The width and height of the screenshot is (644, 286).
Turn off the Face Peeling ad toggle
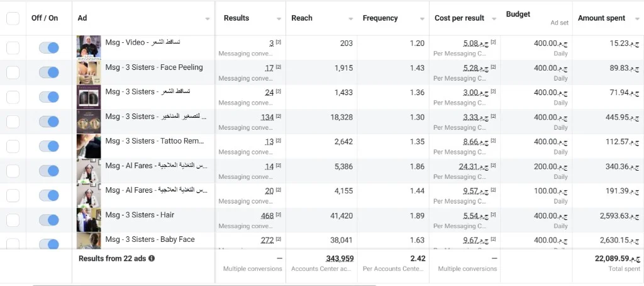point(49,72)
